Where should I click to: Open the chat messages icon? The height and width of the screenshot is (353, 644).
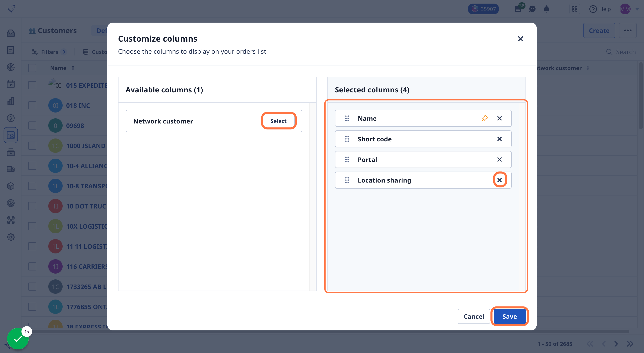532,9
